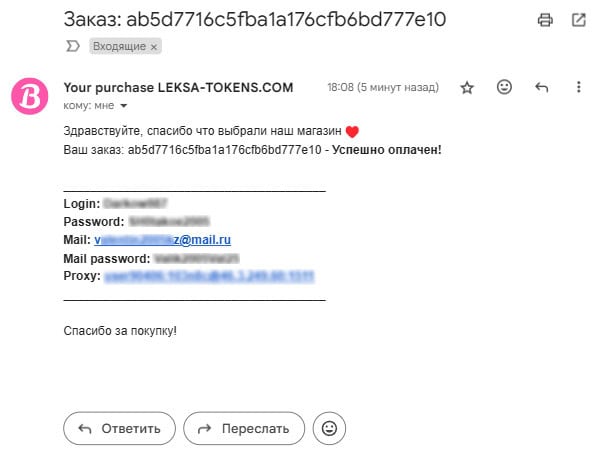Click the кому: мне recipient text
This screenshot has height=460, width=600.
click(89, 106)
